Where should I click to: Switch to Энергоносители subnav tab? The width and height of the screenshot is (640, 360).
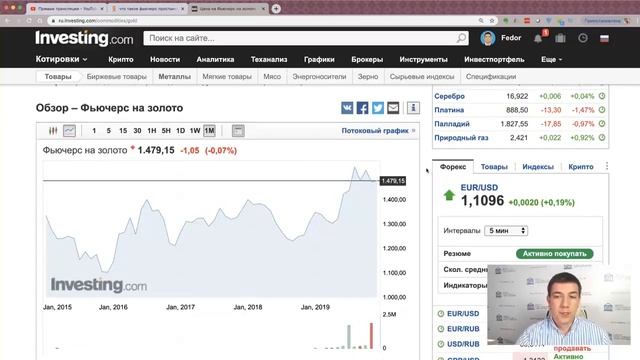[319, 77]
